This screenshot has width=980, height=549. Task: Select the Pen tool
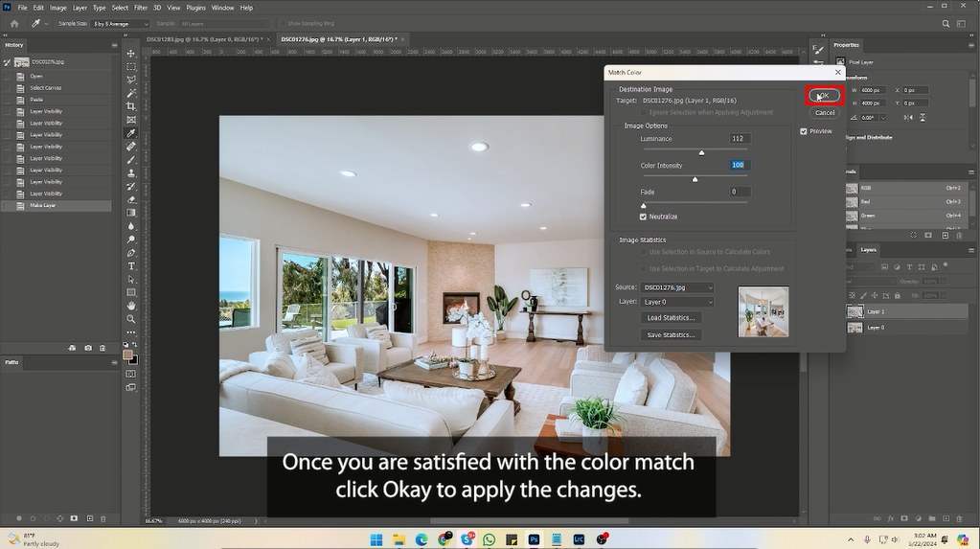[x=131, y=253]
